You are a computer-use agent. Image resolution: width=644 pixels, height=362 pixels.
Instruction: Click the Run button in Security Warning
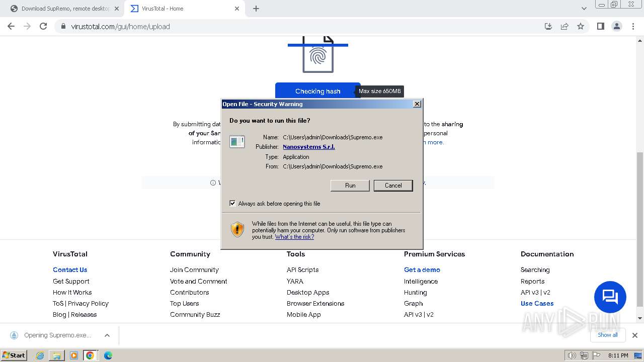pos(350,186)
